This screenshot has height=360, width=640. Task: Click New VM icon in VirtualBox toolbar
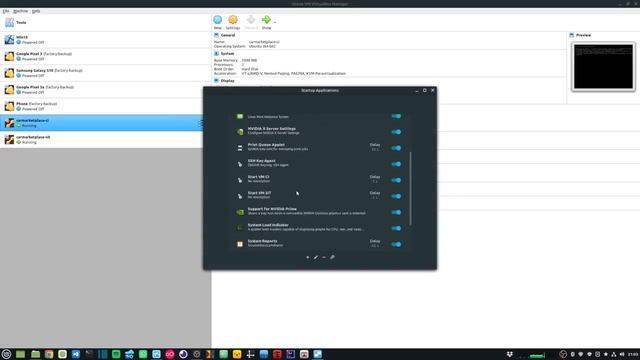pyautogui.click(x=218, y=20)
